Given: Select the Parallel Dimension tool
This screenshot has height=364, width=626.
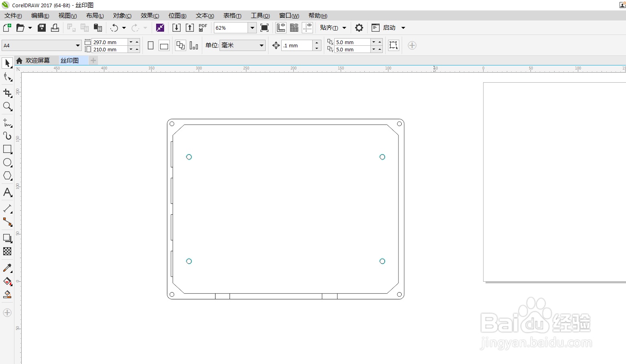Looking at the screenshot, I should [x=7, y=208].
